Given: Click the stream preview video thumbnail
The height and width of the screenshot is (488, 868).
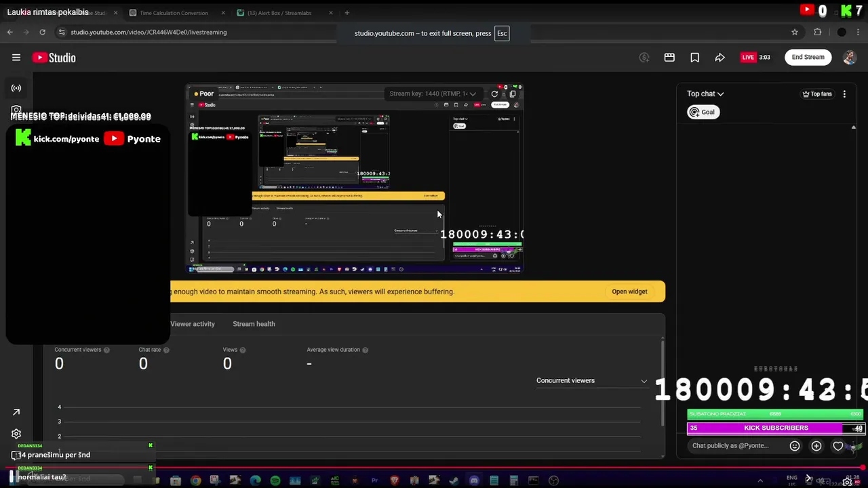Looking at the screenshot, I should tap(355, 178).
